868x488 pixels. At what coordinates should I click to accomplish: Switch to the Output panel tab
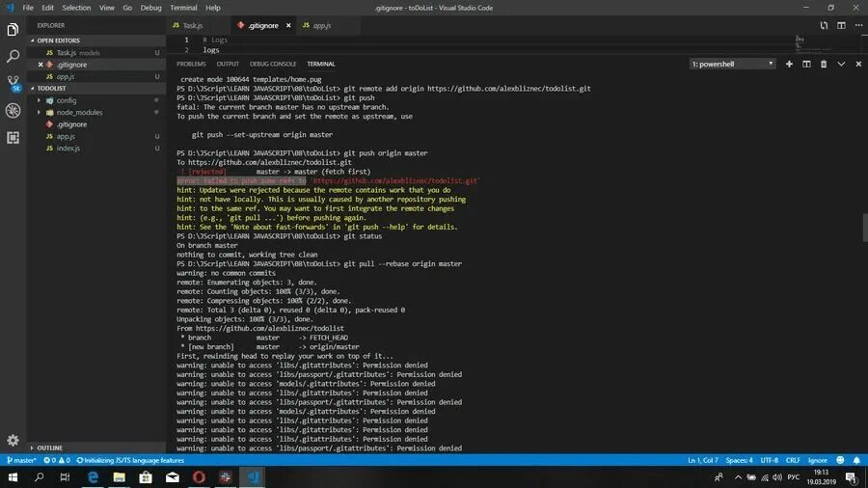tap(228, 65)
